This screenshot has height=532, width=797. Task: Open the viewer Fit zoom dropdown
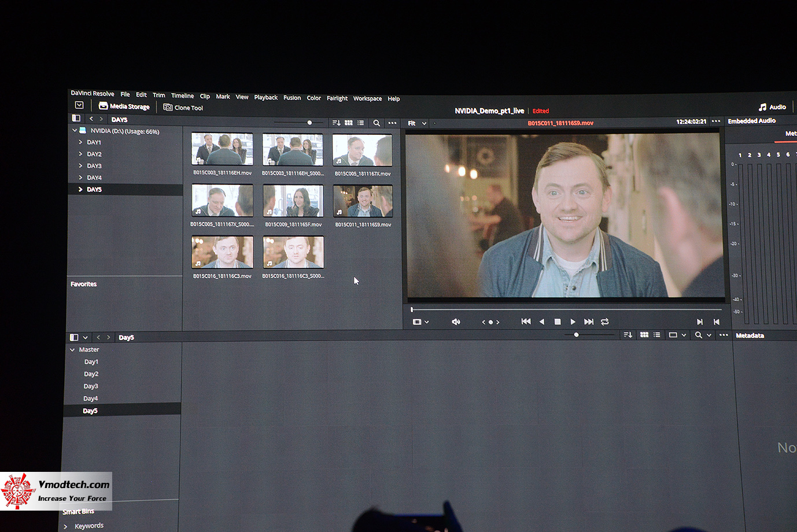[417, 123]
